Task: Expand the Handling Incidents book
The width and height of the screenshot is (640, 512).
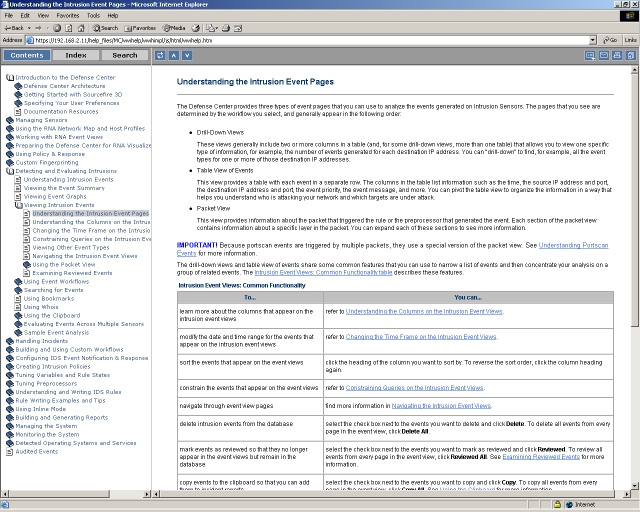Action: coord(10,341)
